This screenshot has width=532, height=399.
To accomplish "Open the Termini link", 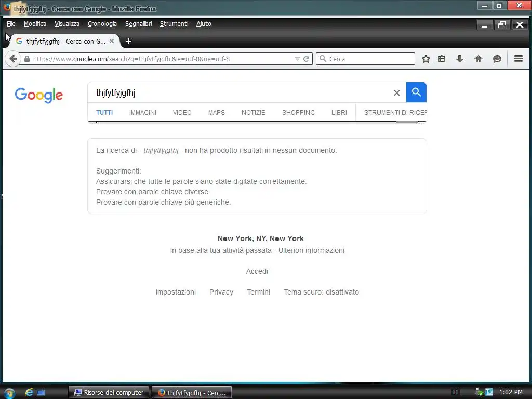I will coord(259,292).
